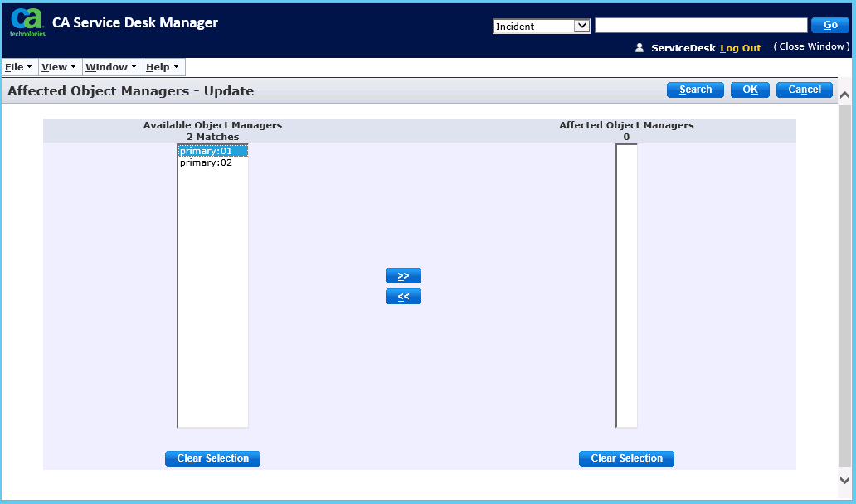The image size is (856, 504).
Task: Expand the Window menu
Action: click(111, 67)
